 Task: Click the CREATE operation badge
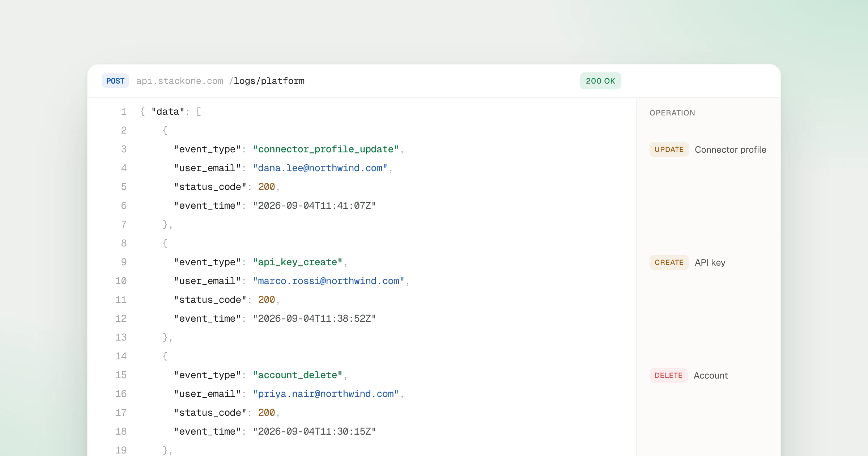click(x=669, y=262)
